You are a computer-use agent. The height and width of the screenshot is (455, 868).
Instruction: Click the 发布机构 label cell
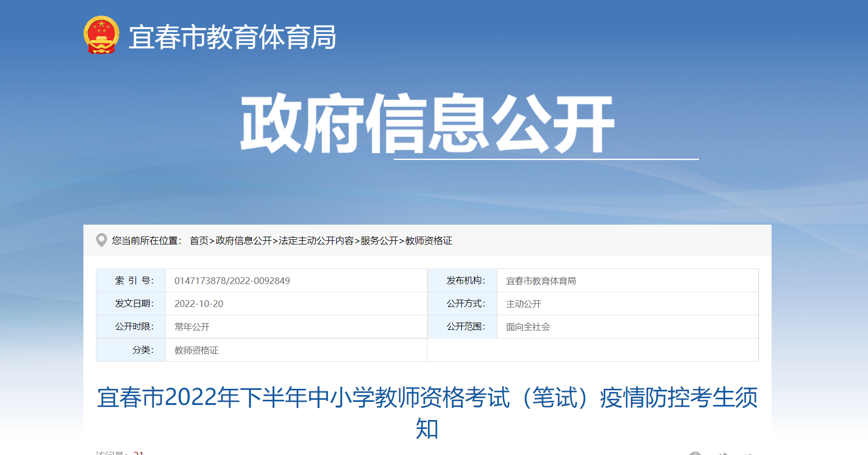(462, 280)
